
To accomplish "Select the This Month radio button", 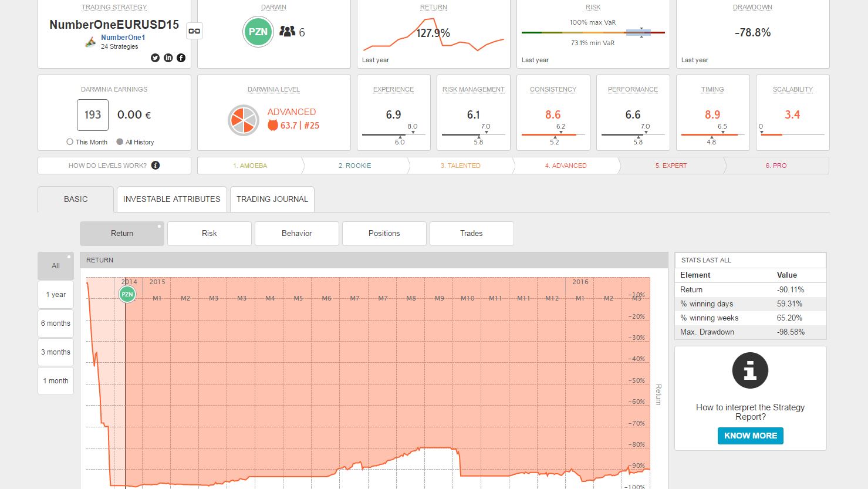I will [x=70, y=142].
